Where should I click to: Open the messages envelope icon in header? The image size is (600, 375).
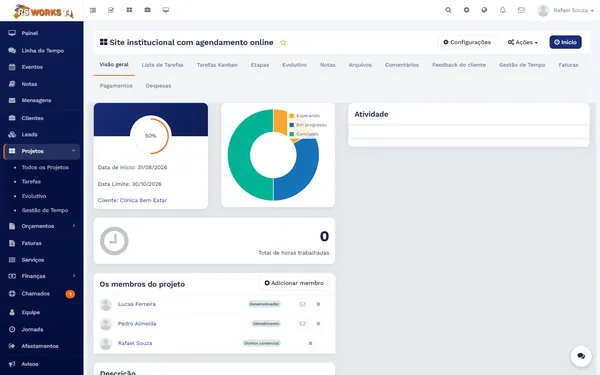[521, 10]
